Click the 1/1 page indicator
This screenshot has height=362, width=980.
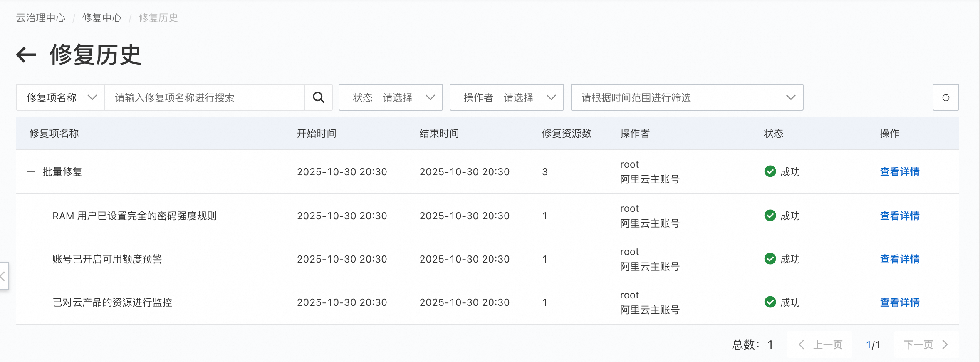(873, 345)
